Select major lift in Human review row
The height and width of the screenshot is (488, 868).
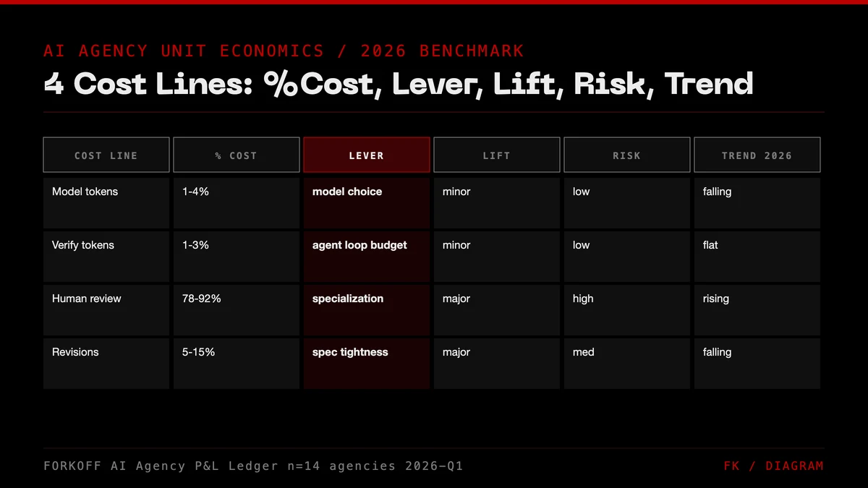497,310
